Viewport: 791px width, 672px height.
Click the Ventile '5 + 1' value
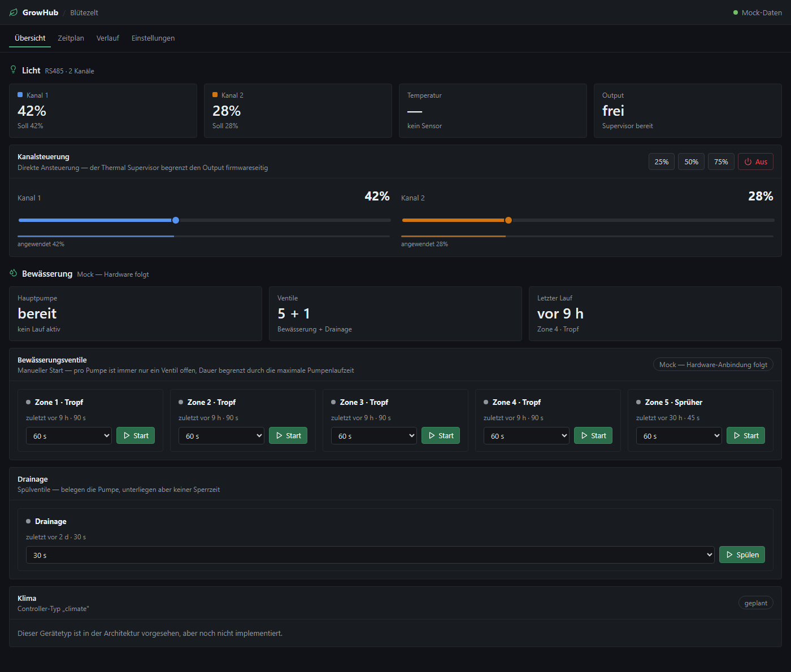click(x=294, y=313)
